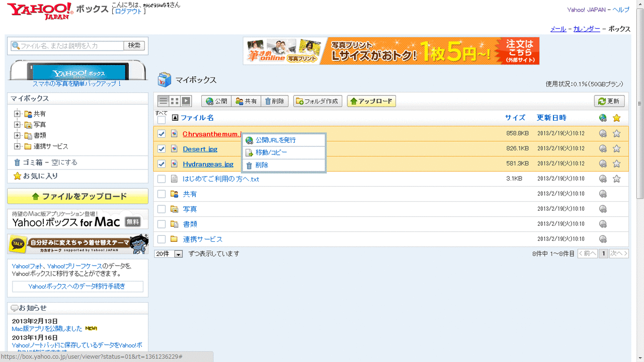
Task: Toggle publish icon for 写真 folder row
Action: [x=603, y=209]
